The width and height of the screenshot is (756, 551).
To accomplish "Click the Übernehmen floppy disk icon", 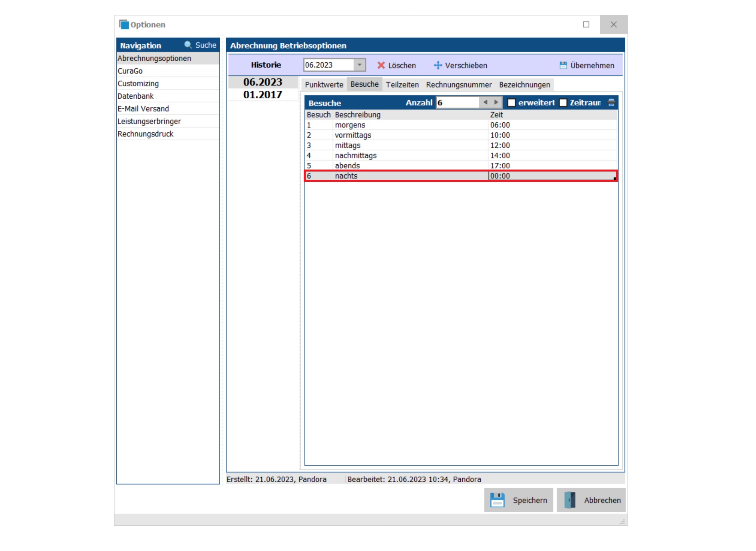I will [x=563, y=65].
